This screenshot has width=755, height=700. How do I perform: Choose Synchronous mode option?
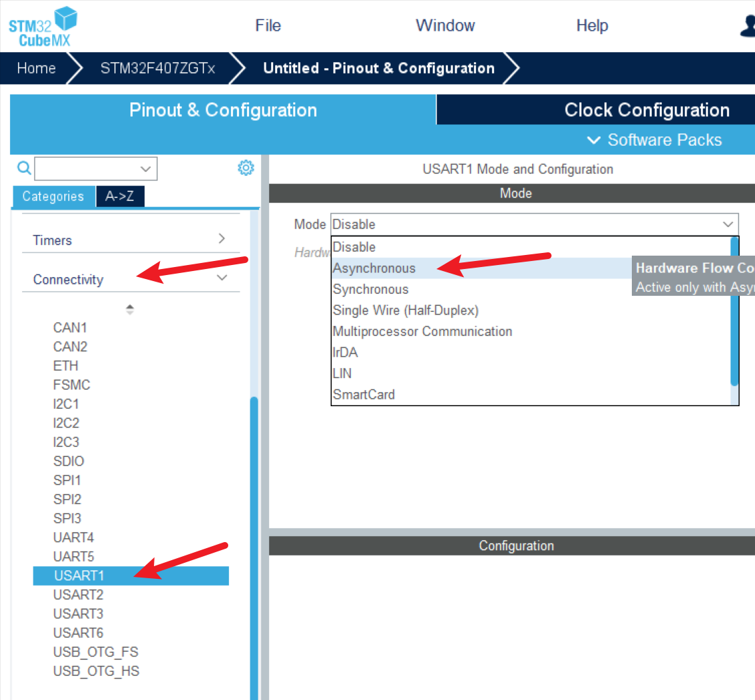pyautogui.click(x=531, y=289)
